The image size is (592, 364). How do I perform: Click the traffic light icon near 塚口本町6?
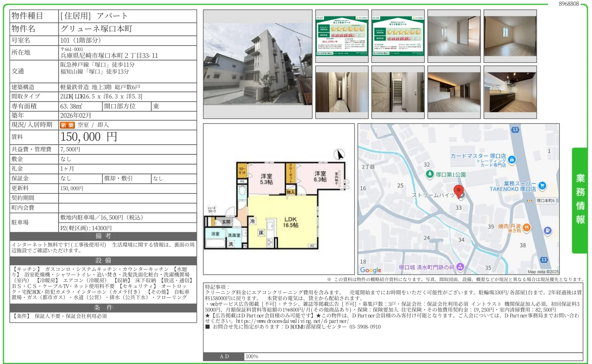point(529,201)
